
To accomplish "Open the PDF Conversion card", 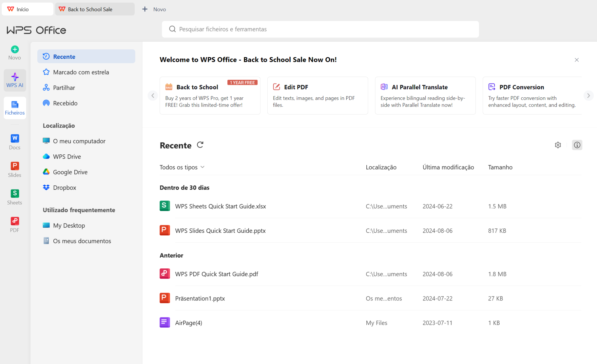I will 532,96.
